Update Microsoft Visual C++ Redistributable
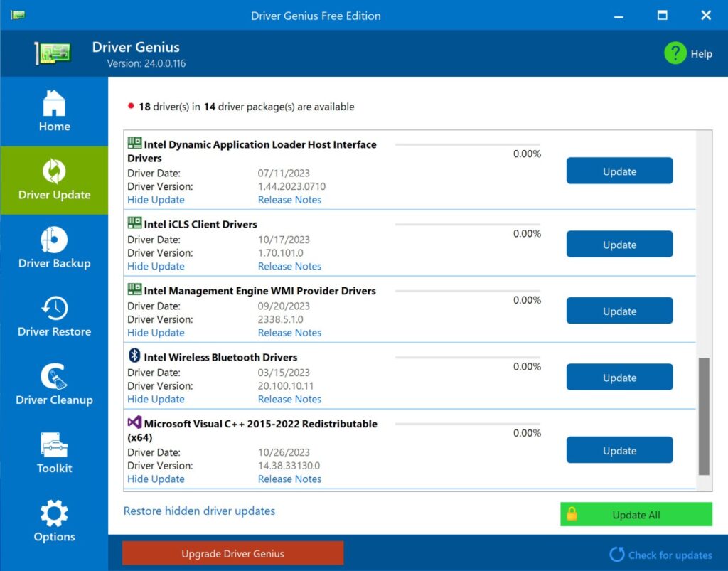 [619, 450]
